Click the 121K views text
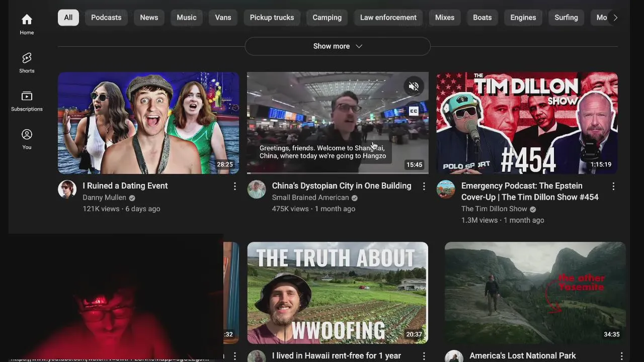This screenshot has width=644, height=362. click(102, 209)
